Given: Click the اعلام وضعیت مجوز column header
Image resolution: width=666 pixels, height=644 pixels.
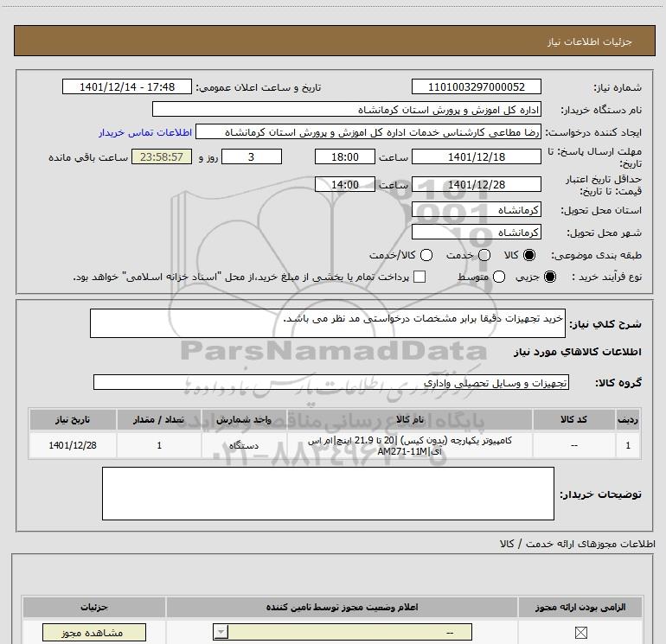Looking at the screenshot, I should coord(342,607).
